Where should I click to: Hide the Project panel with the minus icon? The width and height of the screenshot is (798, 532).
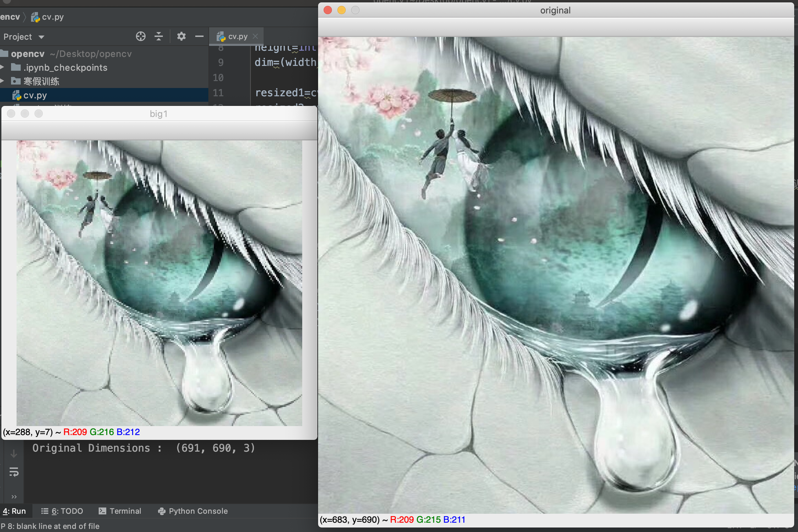(x=199, y=36)
